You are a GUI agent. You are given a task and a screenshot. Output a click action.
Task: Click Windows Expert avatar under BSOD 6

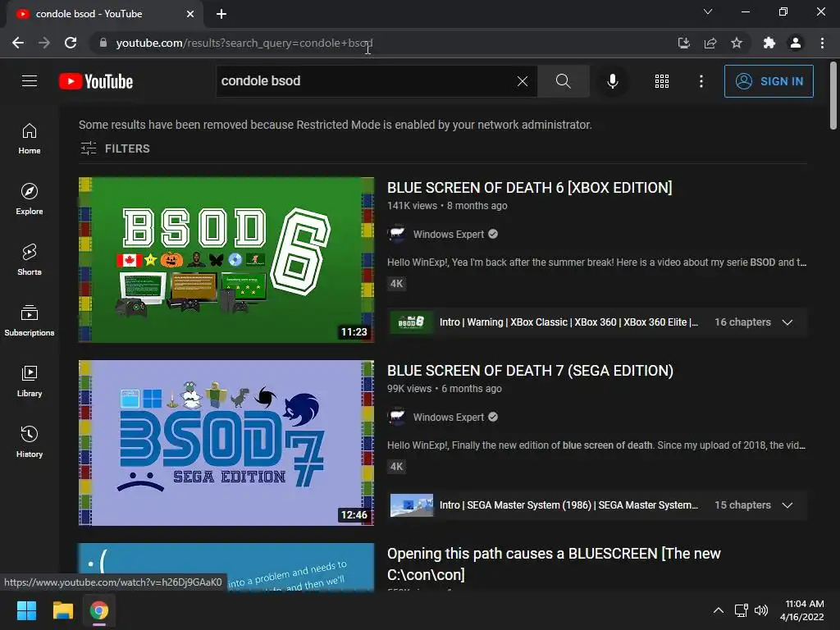(x=397, y=234)
